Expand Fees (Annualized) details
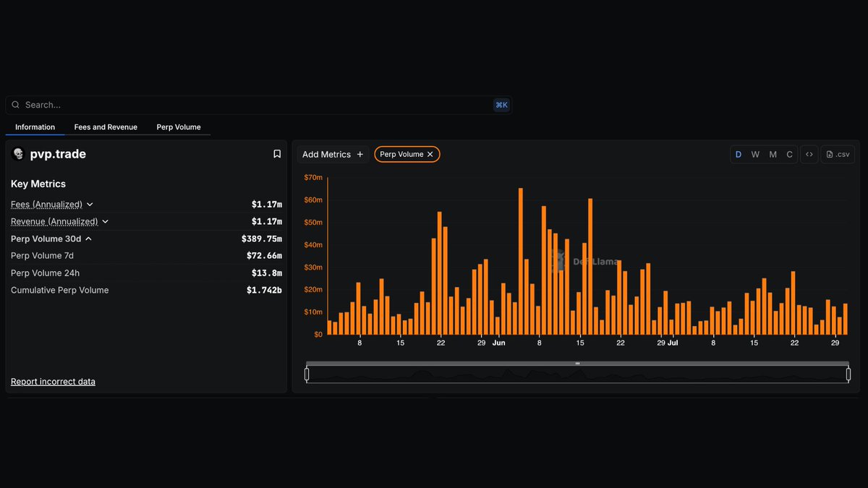Viewport: 868px width, 488px height. coord(90,205)
